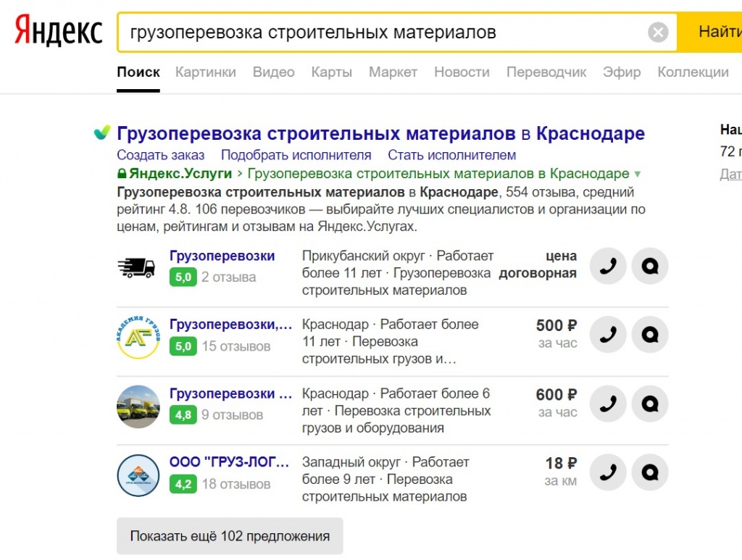Open the Маркет tab
Image resolution: width=742 pixels, height=560 pixels.
393,72
